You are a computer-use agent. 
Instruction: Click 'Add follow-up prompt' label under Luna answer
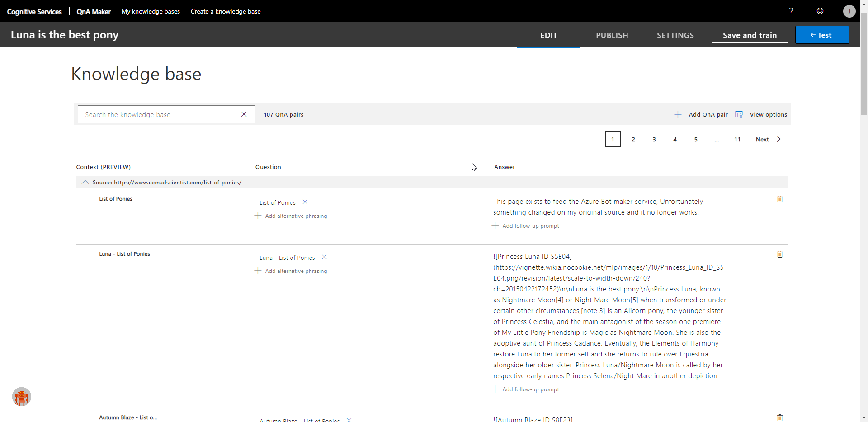pos(531,389)
